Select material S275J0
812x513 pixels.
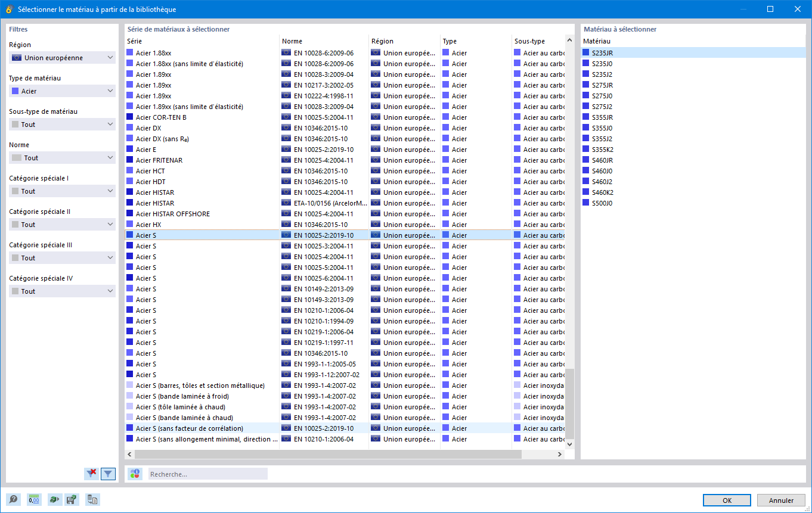pos(693,96)
